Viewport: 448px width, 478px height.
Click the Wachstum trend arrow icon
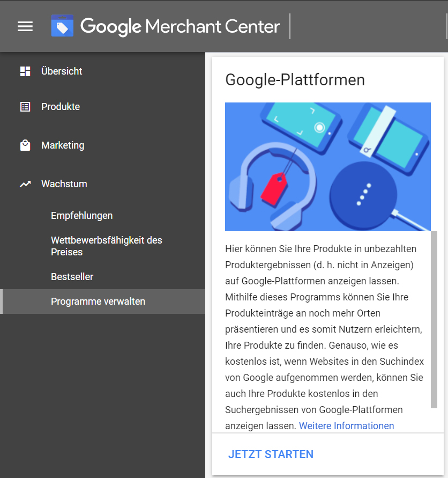(x=25, y=184)
